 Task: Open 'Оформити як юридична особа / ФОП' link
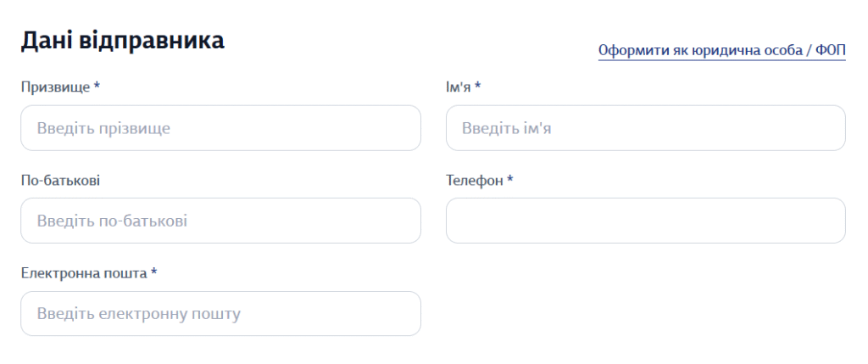pyautogui.click(x=721, y=50)
